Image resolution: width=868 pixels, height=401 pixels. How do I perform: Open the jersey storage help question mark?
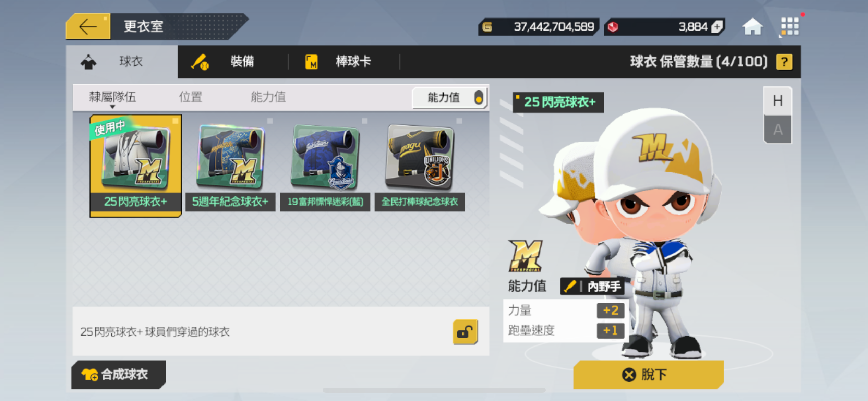pos(784,62)
